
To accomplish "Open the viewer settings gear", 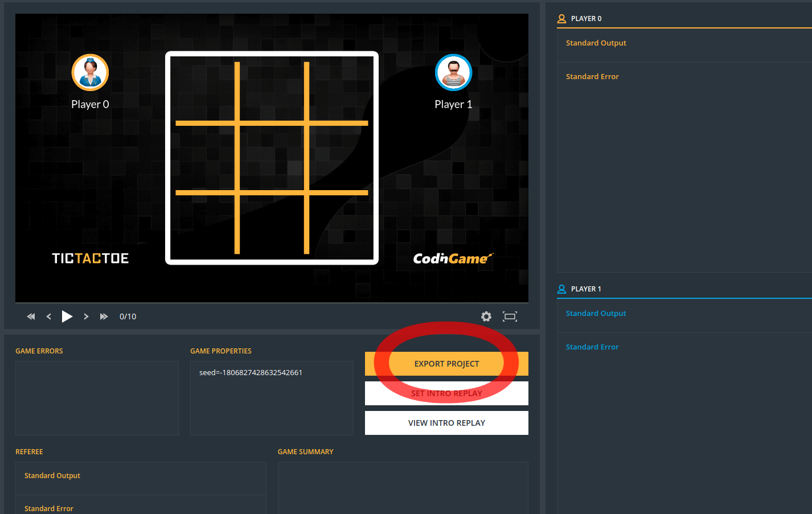I will [x=486, y=316].
